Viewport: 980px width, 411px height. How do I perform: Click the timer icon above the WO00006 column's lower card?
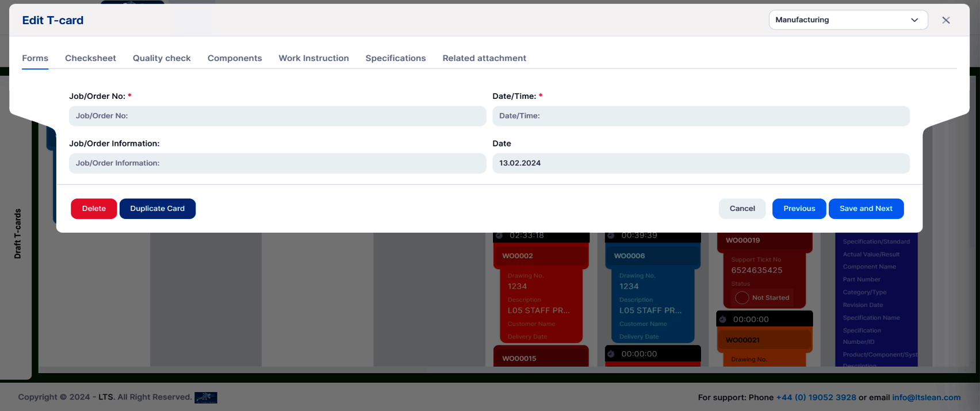coord(611,354)
